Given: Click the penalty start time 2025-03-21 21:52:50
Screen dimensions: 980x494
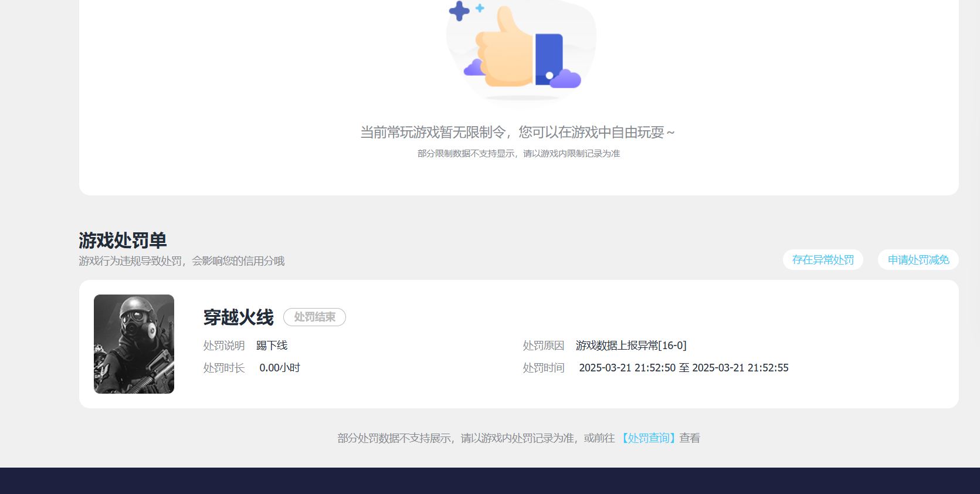Looking at the screenshot, I should pyautogui.click(x=627, y=368).
